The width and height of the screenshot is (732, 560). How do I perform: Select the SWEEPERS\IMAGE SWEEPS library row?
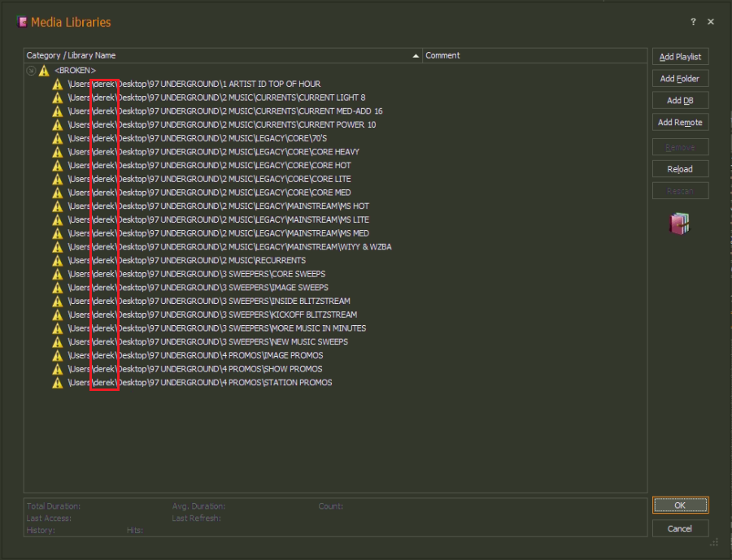(x=198, y=287)
